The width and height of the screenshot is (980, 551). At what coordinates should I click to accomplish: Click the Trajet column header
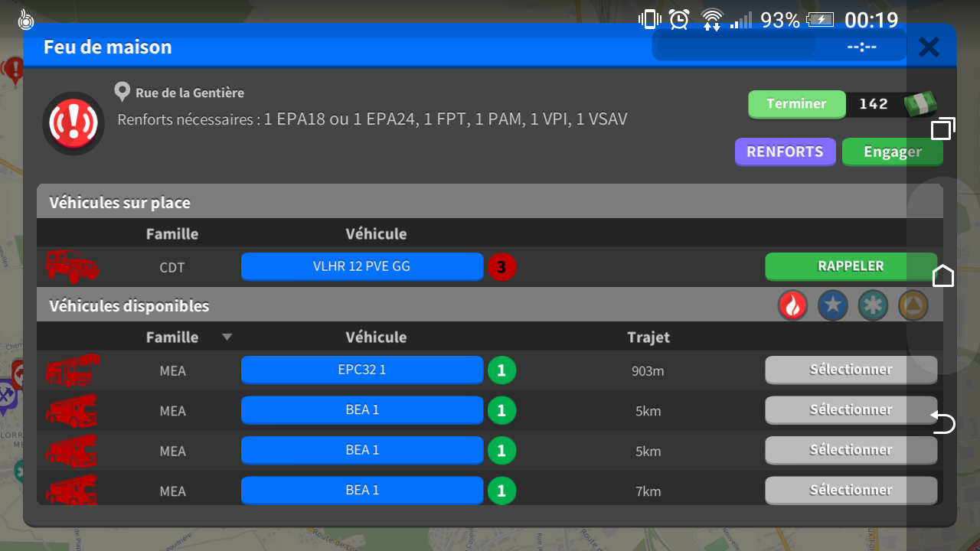(648, 337)
